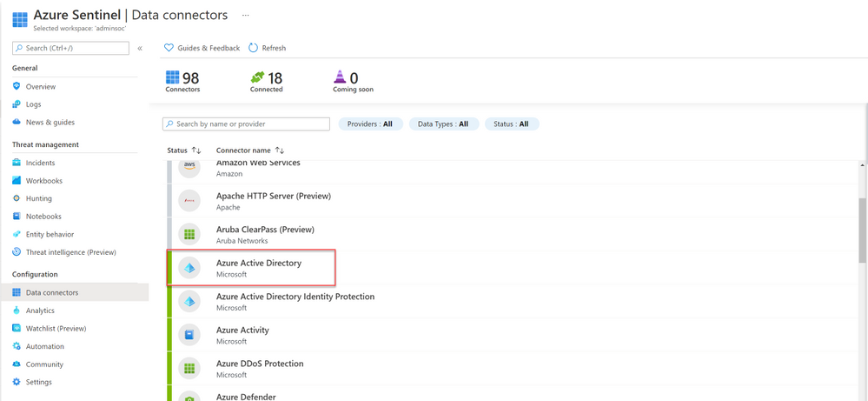Collapse the sidebar with double-chevron icon
The height and width of the screenshot is (401, 868).
pos(140,48)
